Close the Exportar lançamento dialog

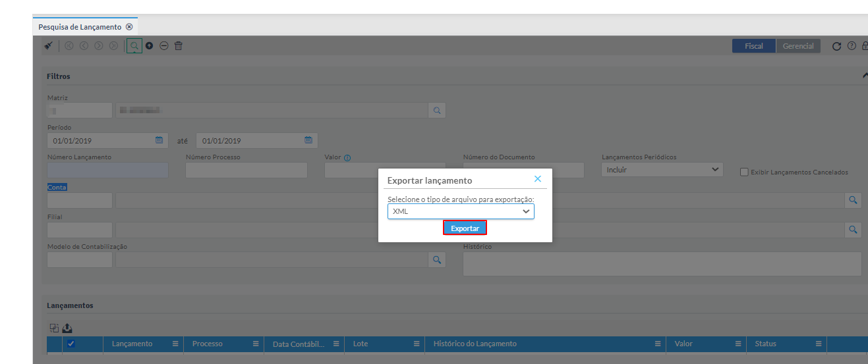538,179
